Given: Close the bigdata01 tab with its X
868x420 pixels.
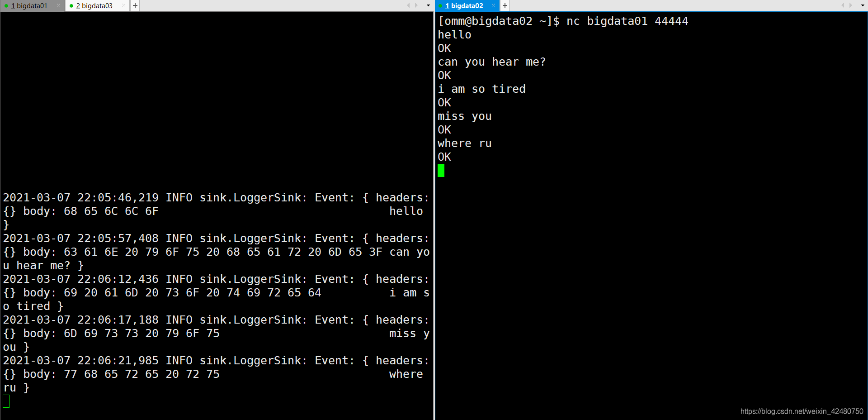Looking at the screenshot, I should coord(58,5).
